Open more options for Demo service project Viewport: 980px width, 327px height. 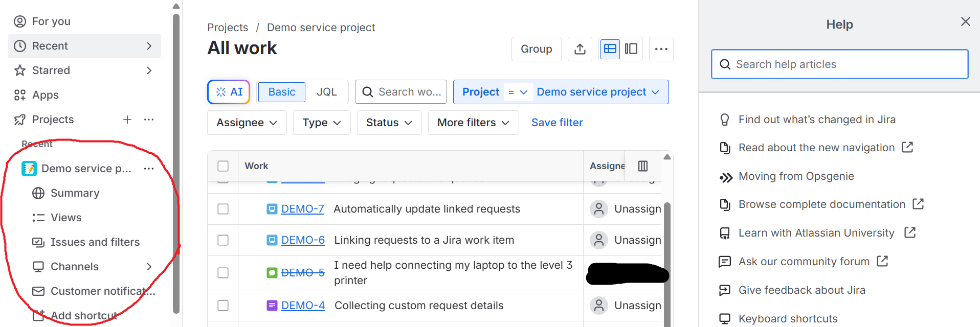[x=149, y=169]
